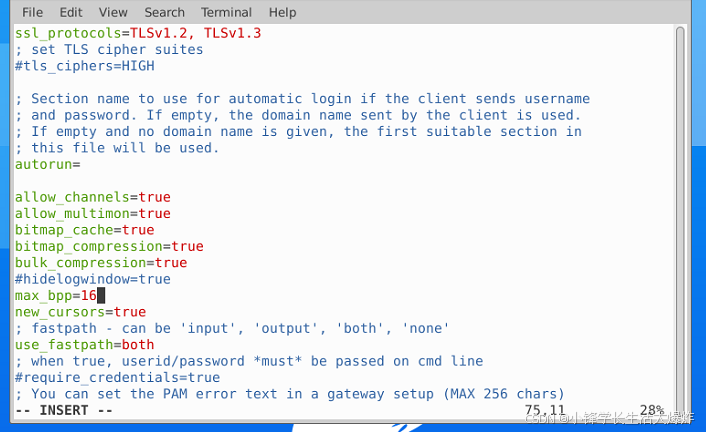Place cursor on ssl_protocols line
The height and width of the screenshot is (432, 706).
[x=137, y=33]
